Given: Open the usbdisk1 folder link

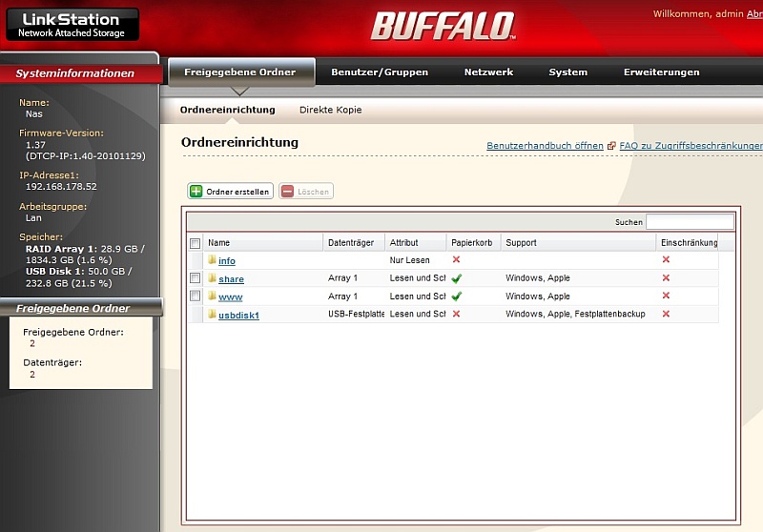Looking at the screenshot, I should click(x=238, y=315).
